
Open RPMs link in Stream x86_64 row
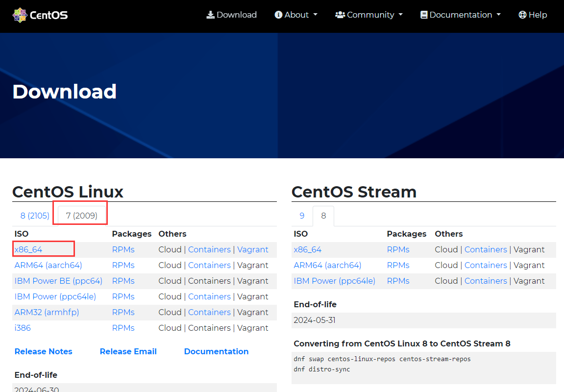tap(398, 249)
